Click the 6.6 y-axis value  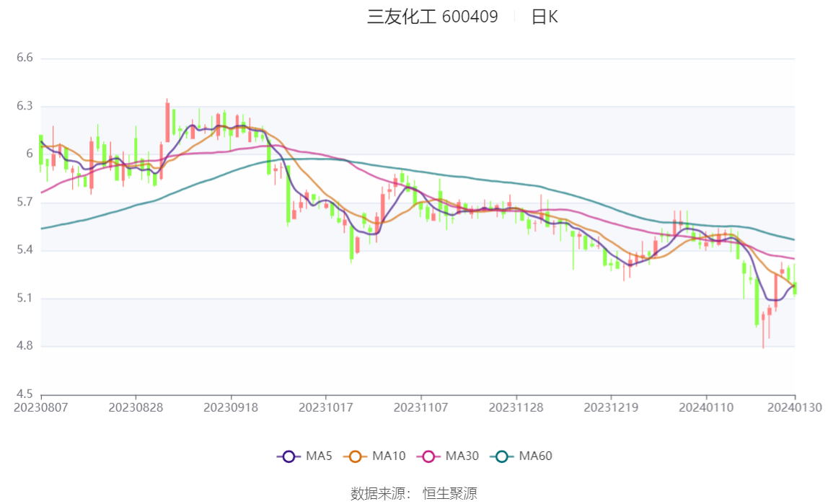(25, 58)
